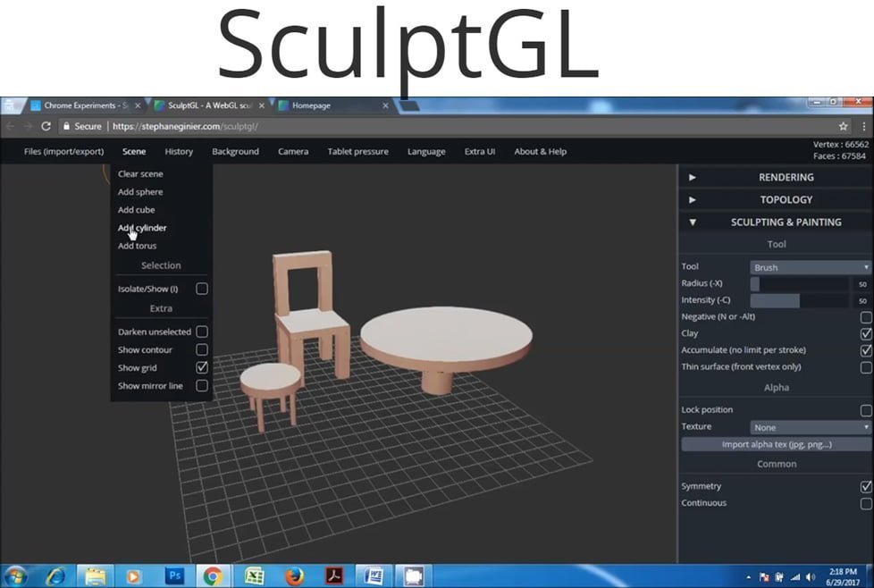Toggle Isolate/Show checkbox

click(x=202, y=289)
